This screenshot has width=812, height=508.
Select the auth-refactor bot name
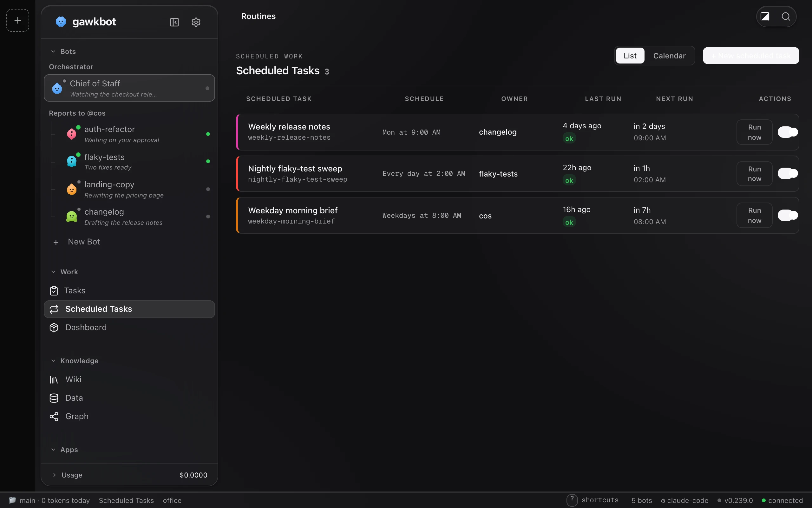pyautogui.click(x=110, y=129)
